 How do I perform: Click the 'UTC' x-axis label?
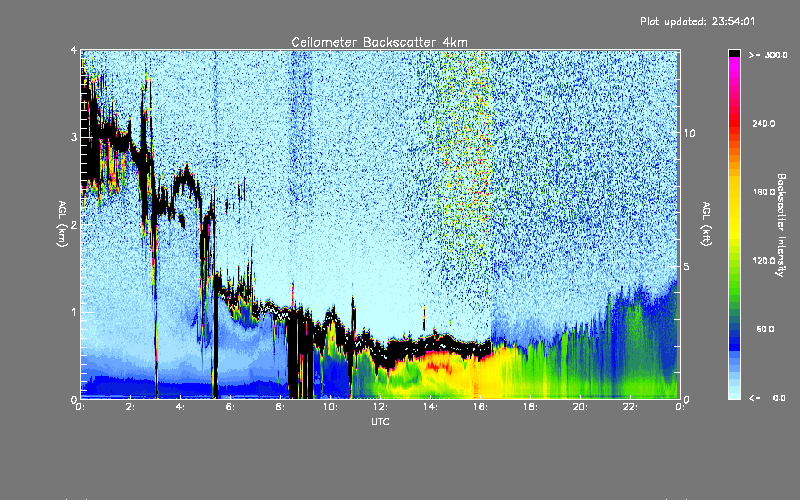pyautogui.click(x=380, y=421)
